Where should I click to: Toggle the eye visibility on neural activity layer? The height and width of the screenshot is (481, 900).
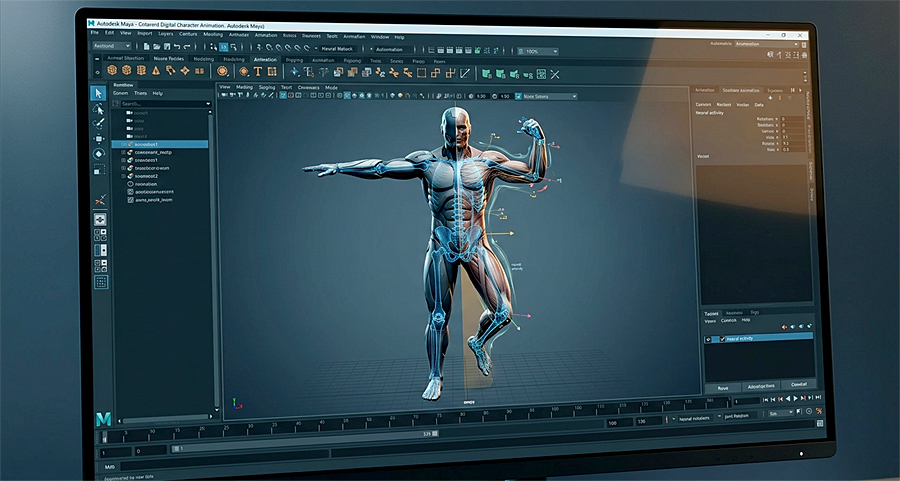point(709,339)
